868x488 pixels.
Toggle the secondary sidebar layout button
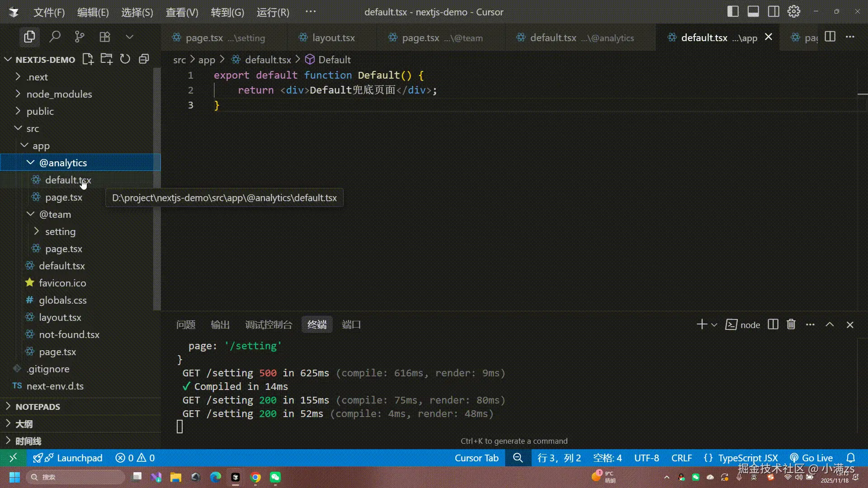click(774, 12)
